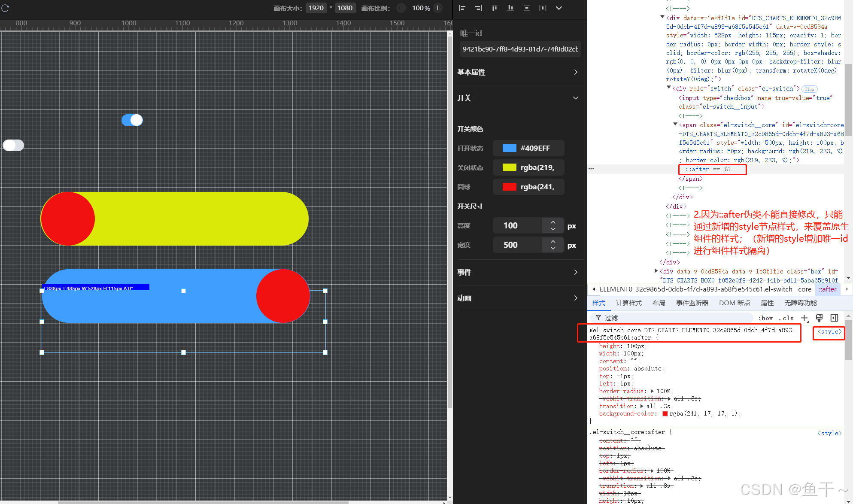853x504 pixels.
Task: Open the 打开状态 color #409EFF swatch
Action: click(x=510, y=148)
